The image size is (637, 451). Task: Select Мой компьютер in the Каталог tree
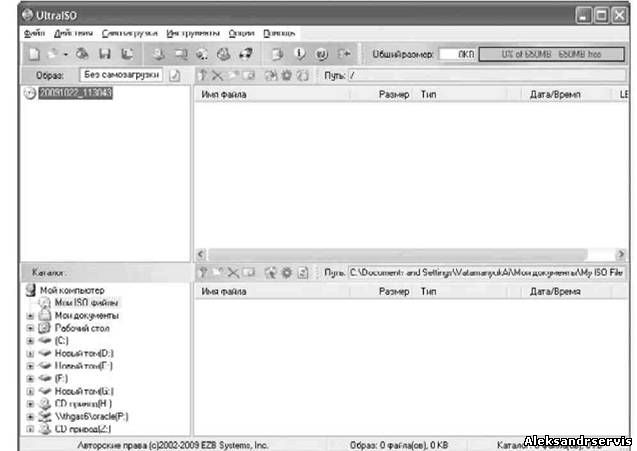[x=72, y=290]
